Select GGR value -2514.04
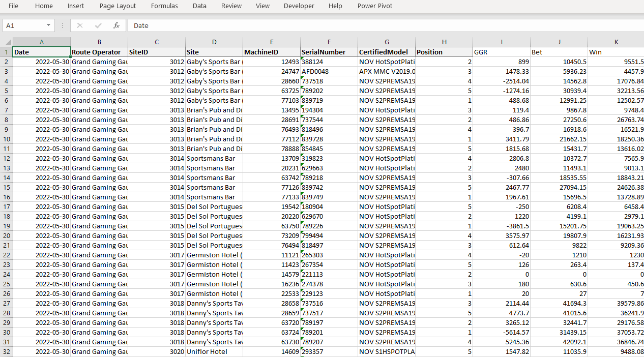 502,81
